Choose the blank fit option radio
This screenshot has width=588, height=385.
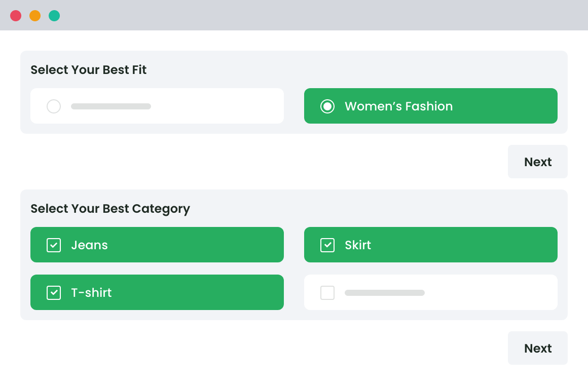pos(54,106)
